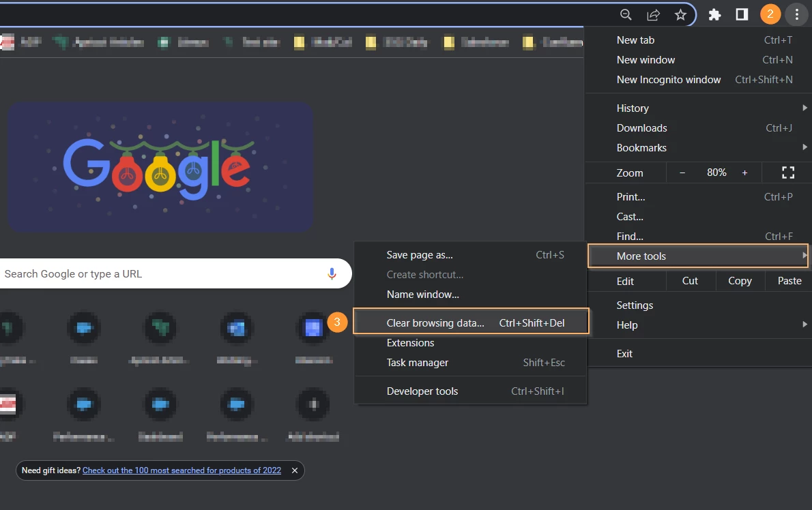Image resolution: width=812 pixels, height=510 pixels.
Task: Click the three-dot Chrome menu icon
Action: [x=797, y=14]
